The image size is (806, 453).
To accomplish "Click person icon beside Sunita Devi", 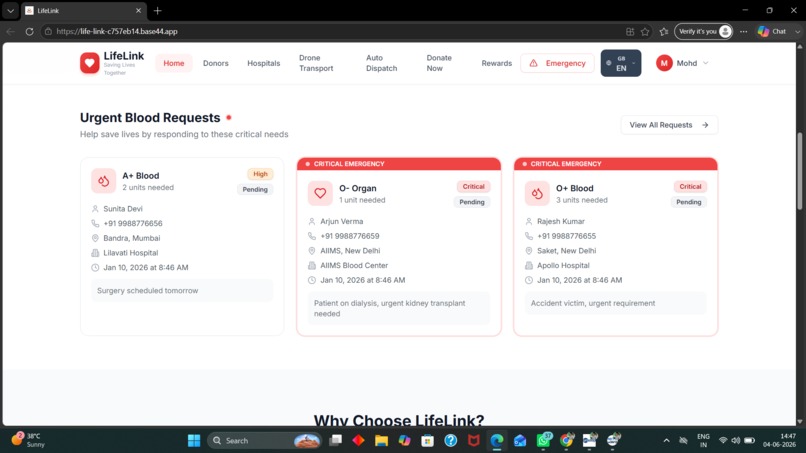I will click(x=95, y=209).
